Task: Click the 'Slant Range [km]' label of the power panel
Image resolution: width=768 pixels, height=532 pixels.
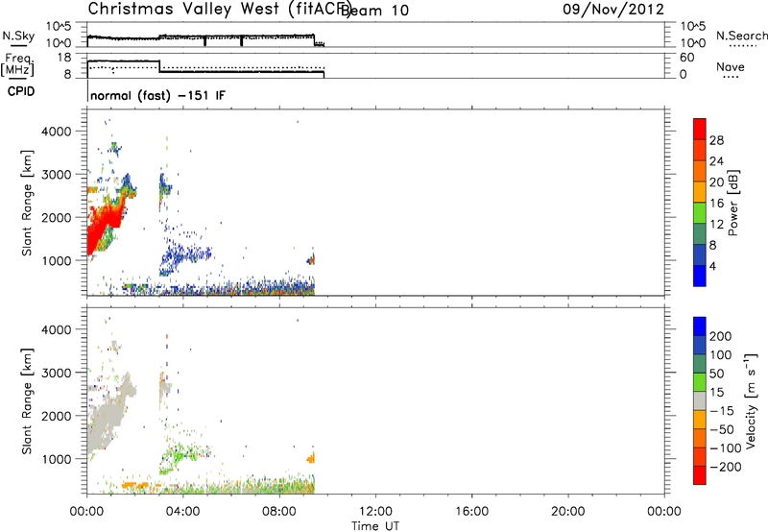Action: pyautogui.click(x=27, y=203)
